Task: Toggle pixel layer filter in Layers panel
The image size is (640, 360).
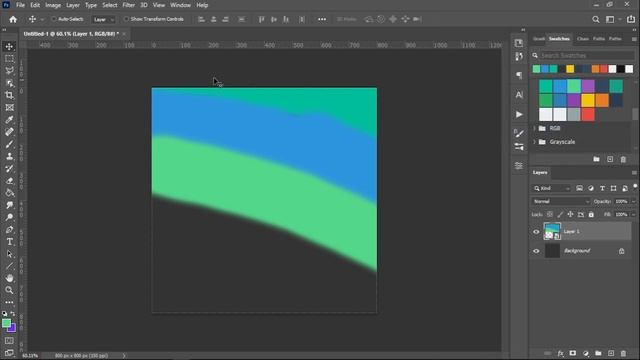Action: pos(579,188)
